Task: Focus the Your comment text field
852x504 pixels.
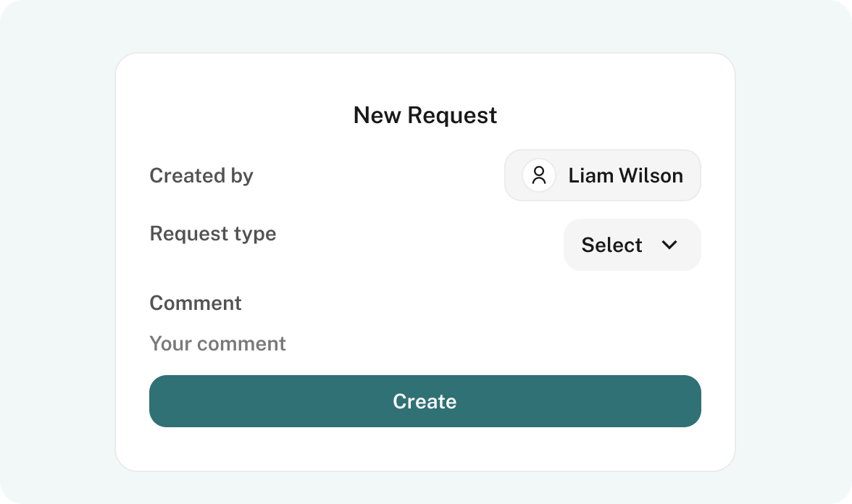Action: (x=425, y=344)
